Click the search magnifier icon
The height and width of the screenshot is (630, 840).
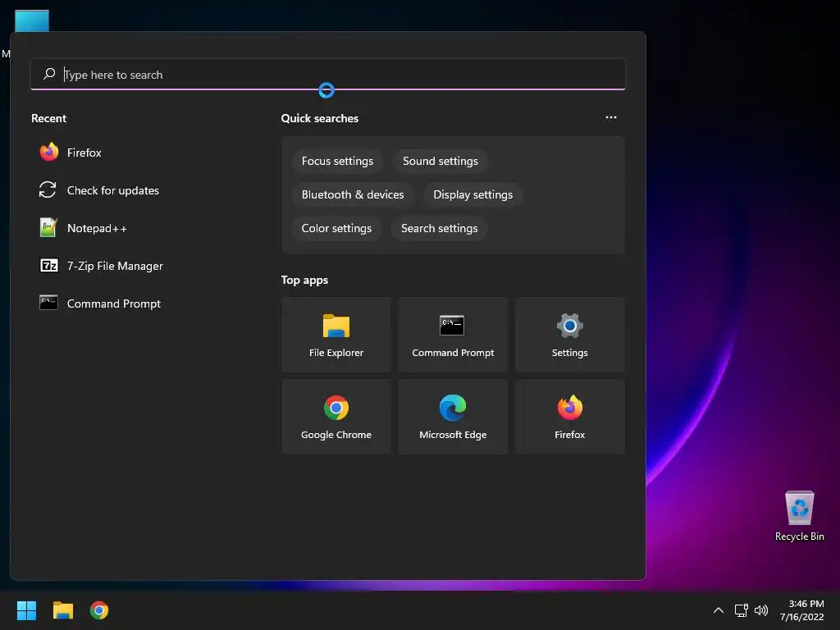tap(49, 74)
